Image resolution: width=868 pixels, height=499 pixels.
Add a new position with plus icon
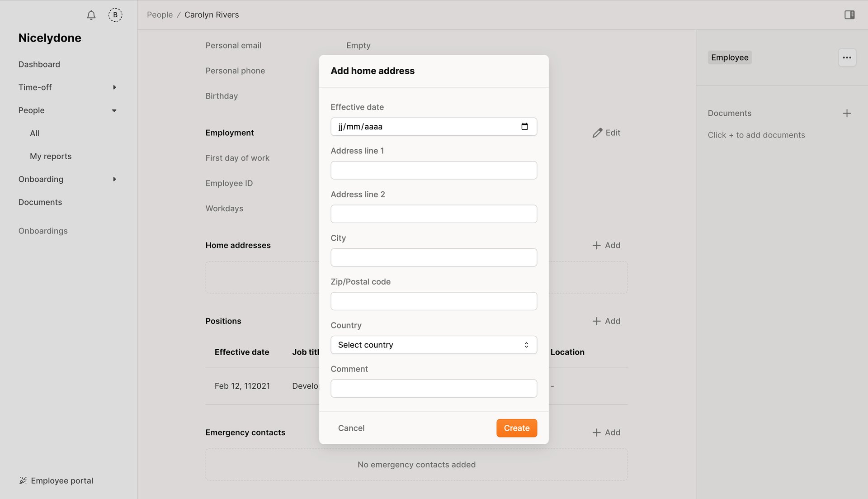(x=606, y=321)
